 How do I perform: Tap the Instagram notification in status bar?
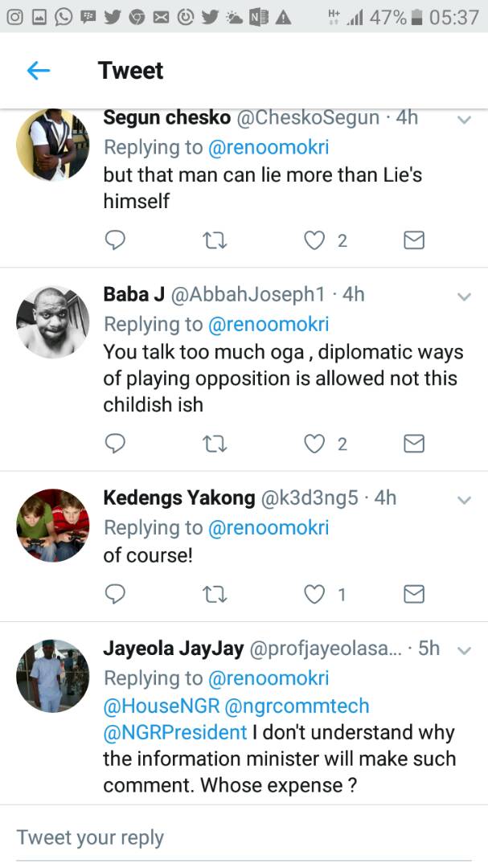[x=16, y=17]
